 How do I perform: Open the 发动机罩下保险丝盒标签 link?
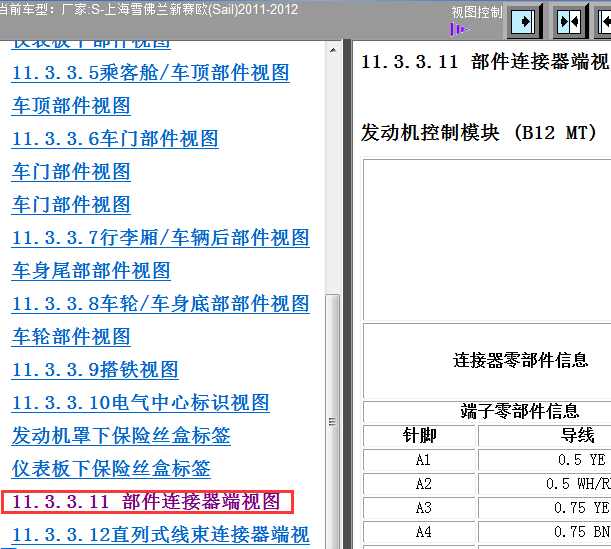click(x=121, y=436)
